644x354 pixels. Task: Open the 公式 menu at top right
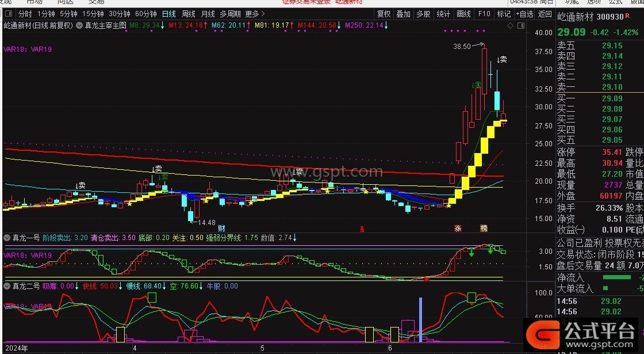point(616,2)
